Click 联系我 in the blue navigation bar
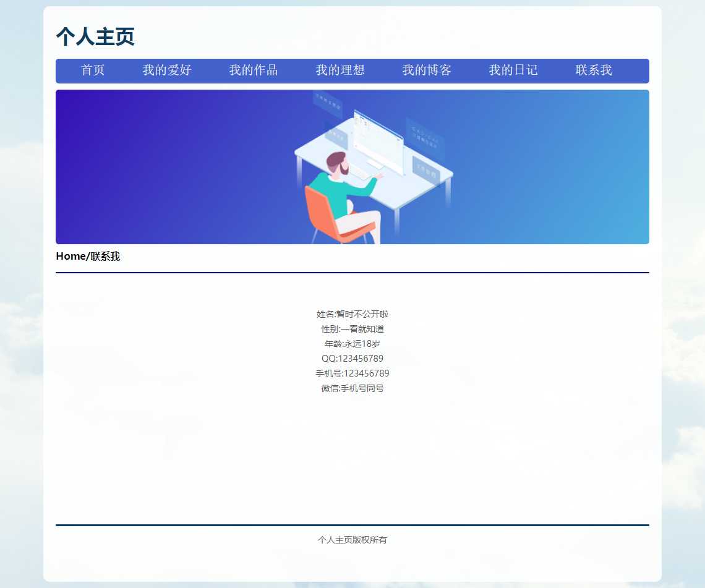The height and width of the screenshot is (588, 705). tap(594, 70)
